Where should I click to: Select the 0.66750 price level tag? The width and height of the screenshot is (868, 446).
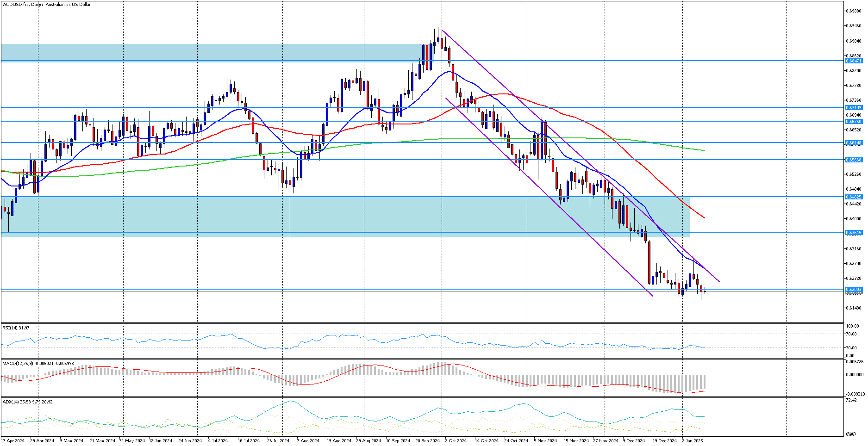click(854, 122)
